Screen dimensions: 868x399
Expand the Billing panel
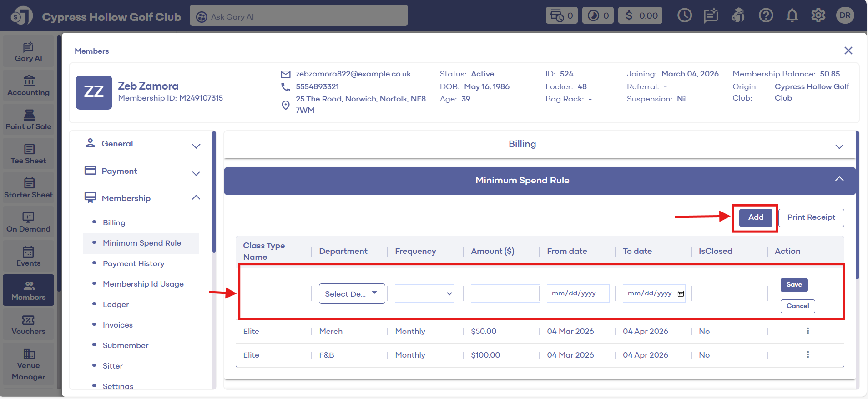click(839, 146)
